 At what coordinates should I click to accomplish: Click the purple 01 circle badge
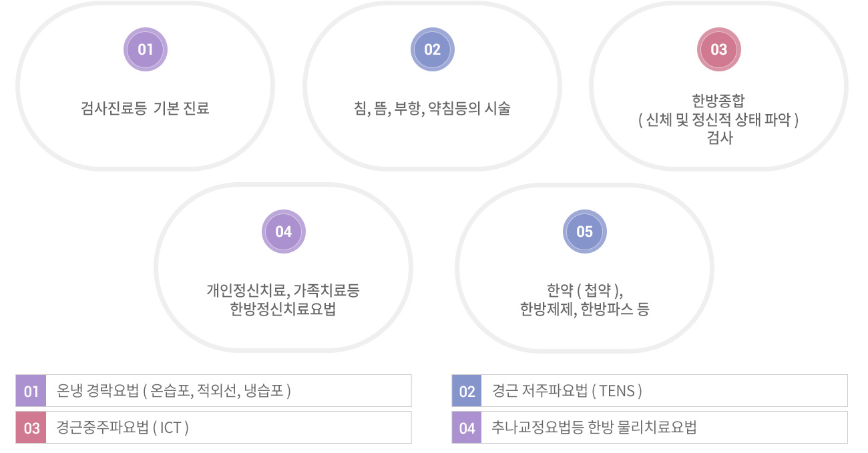click(146, 49)
